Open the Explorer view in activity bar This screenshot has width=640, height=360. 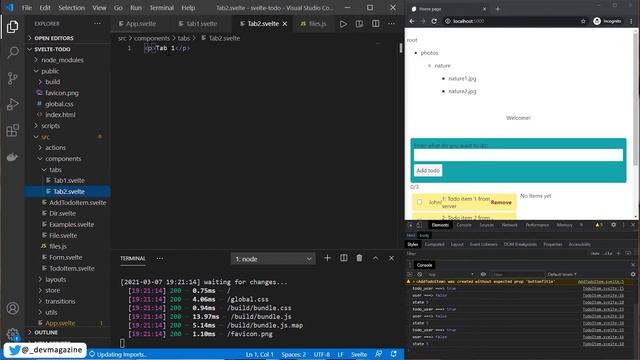click(x=12, y=27)
